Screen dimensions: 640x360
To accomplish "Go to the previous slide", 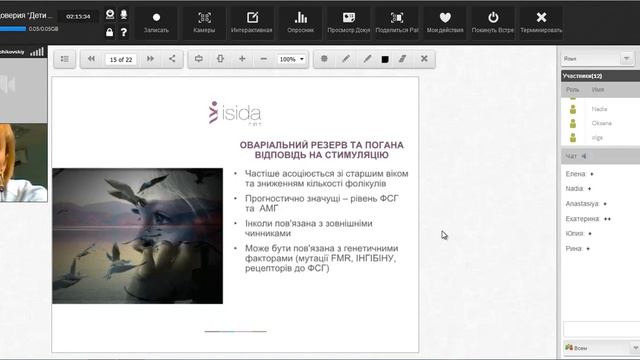I will pyautogui.click(x=91, y=59).
